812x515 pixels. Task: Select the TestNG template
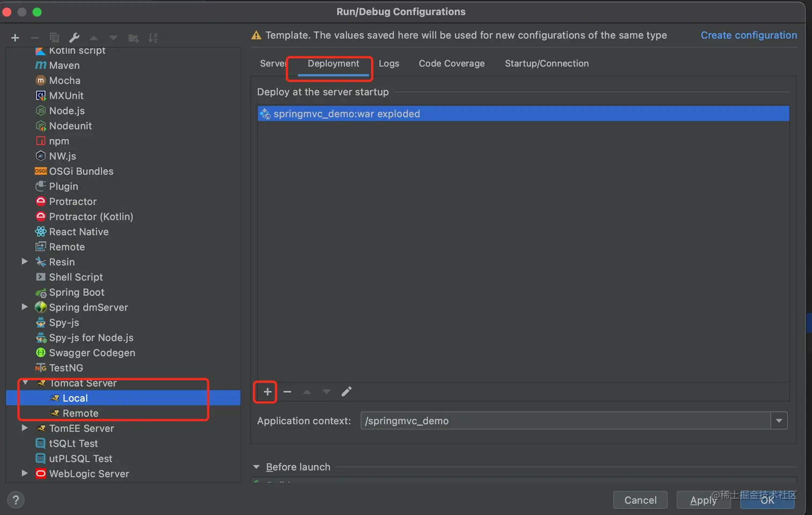66,368
